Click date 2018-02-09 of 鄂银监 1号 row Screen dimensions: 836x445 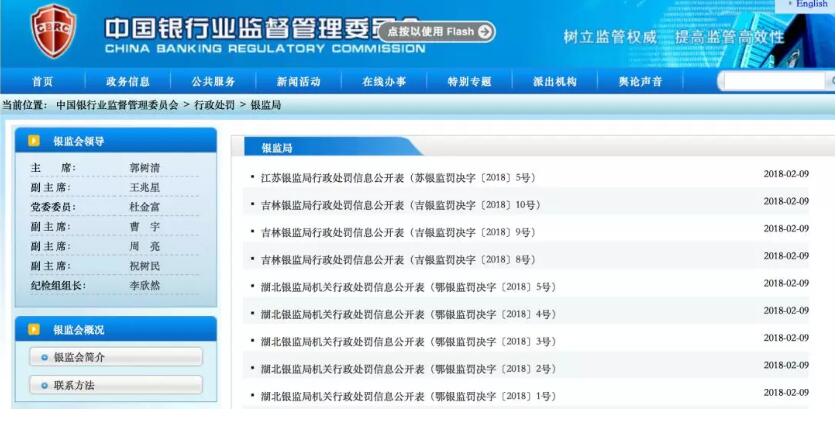[786, 392]
